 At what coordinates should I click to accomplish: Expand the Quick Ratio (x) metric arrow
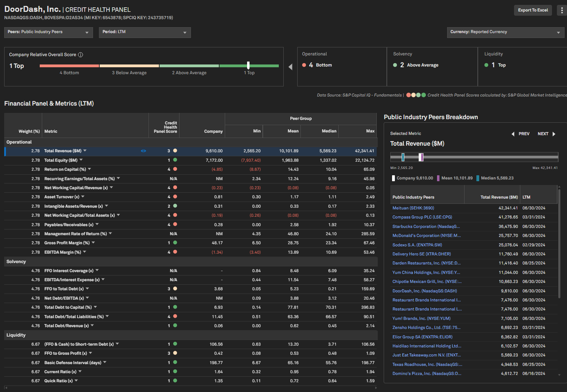pyautogui.click(x=76, y=381)
